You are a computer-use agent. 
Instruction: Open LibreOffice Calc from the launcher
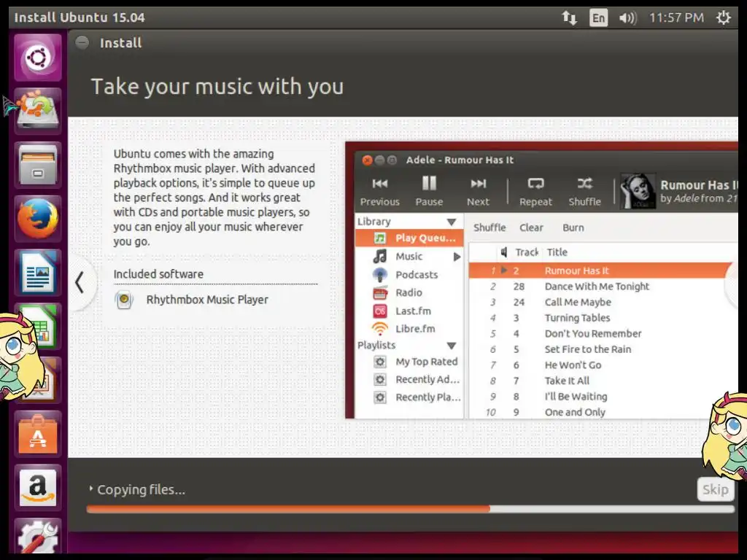point(41,326)
